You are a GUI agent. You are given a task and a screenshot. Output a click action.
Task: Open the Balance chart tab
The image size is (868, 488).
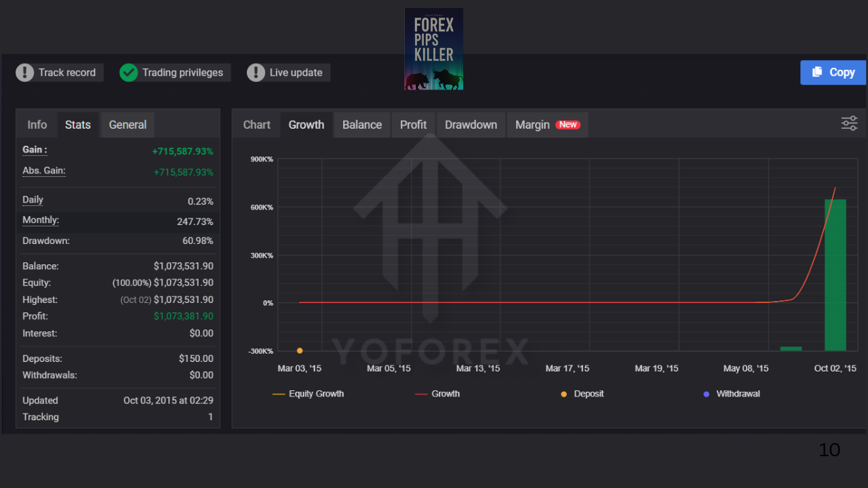[x=361, y=125]
